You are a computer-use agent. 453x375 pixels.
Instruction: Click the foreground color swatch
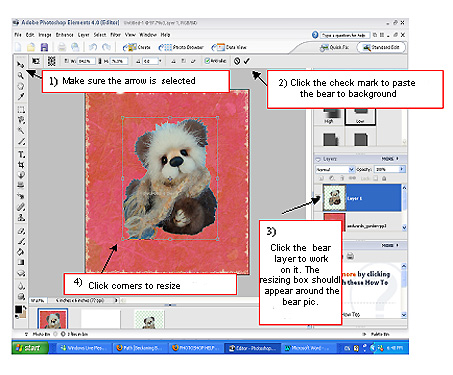[x=19, y=309]
